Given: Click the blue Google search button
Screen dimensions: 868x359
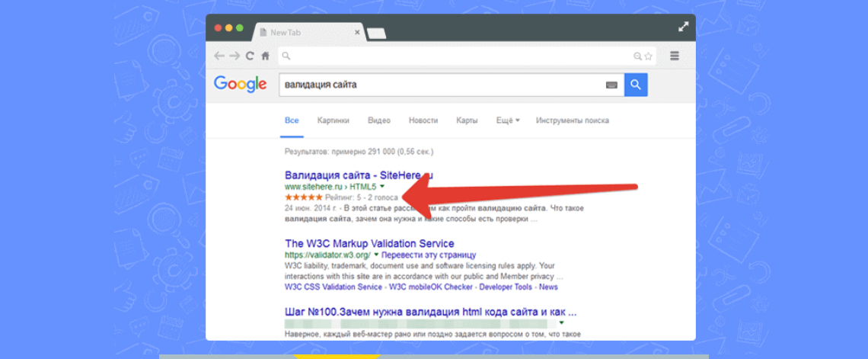Looking at the screenshot, I should [636, 85].
